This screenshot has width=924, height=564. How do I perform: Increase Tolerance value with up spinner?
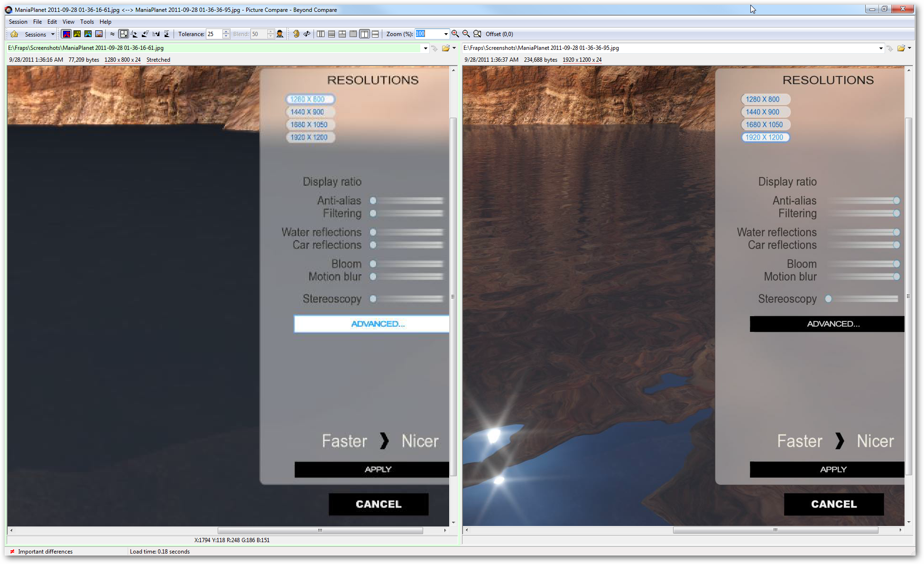[x=226, y=32]
